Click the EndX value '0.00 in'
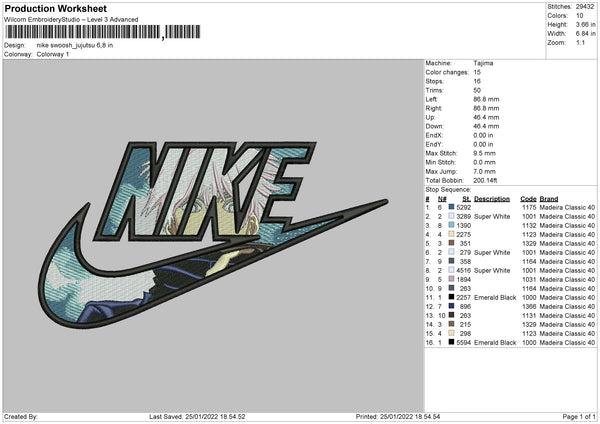The height and width of the screenshot is (424, 600). click(x=483, y=135)
